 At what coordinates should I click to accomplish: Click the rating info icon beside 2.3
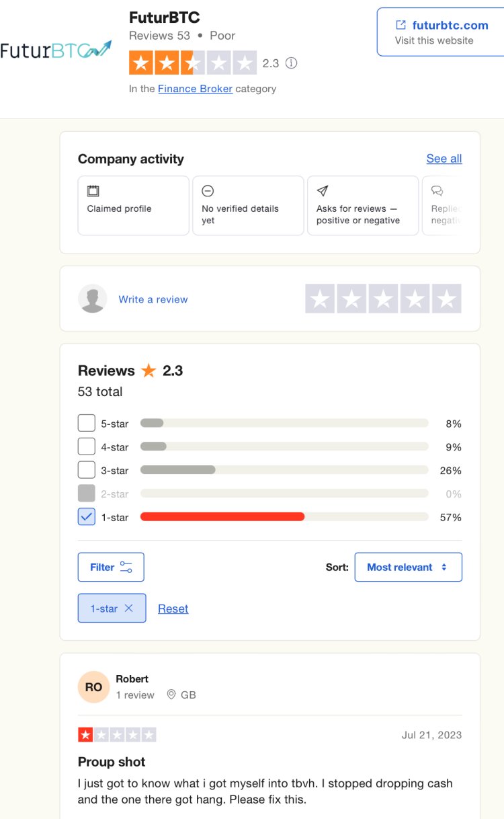(291, 63)
